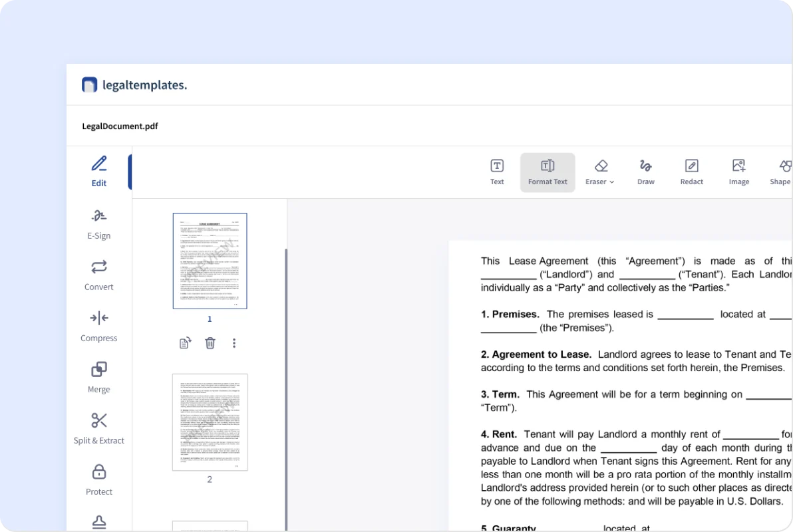Select the Redact tool
This screenshot has width=793, height=532.
691,172
